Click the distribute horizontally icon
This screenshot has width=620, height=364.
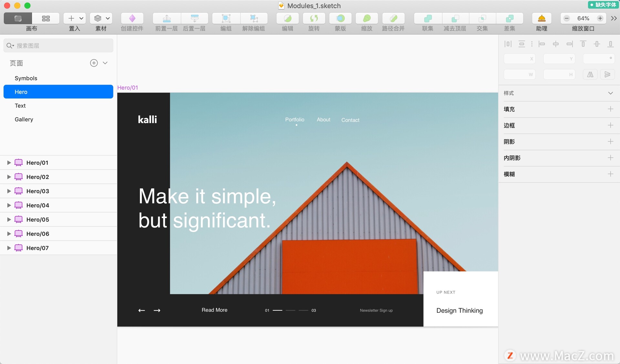[x=508, y=44]
